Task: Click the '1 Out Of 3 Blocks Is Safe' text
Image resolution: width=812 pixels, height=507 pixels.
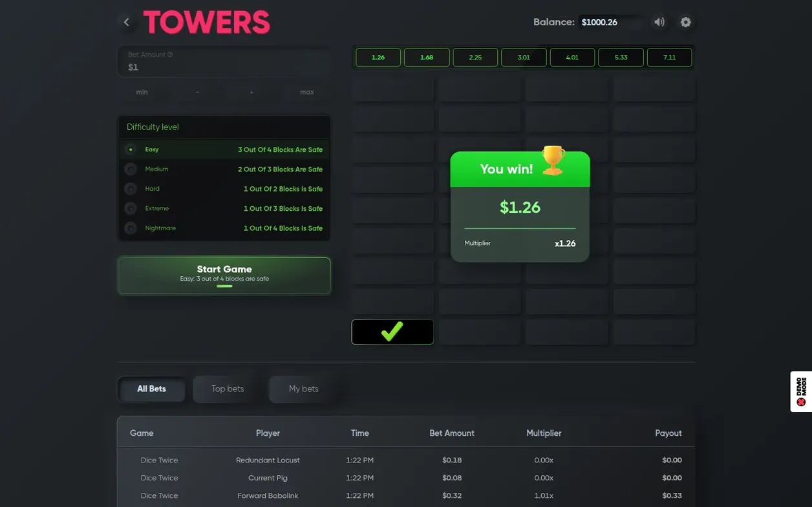Action: 283,209
